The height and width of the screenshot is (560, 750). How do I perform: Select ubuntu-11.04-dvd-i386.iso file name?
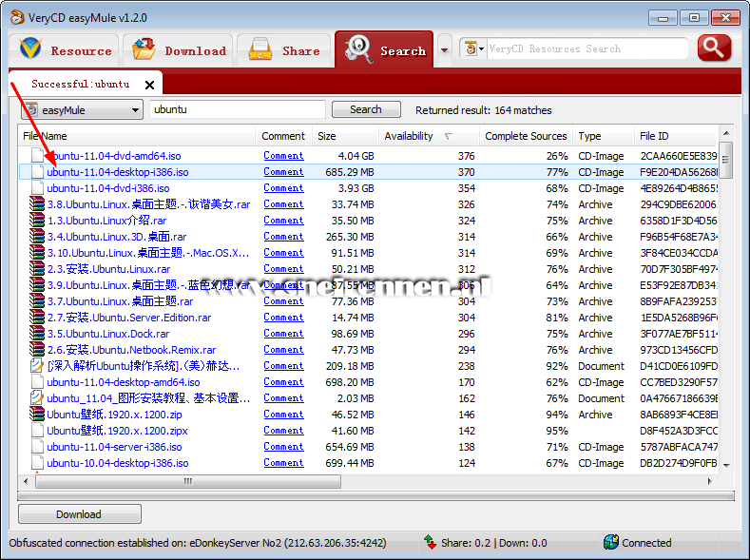click(x=108, y=188)
